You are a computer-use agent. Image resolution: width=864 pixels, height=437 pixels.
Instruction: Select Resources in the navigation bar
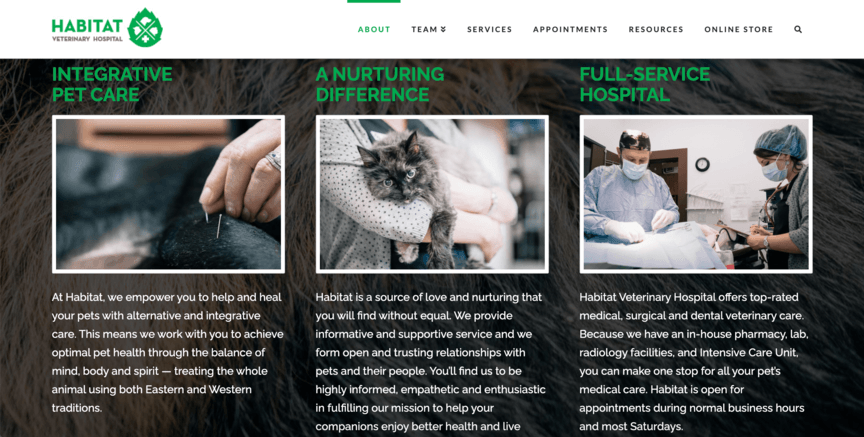pyautogui.click(x=656, y=29)
